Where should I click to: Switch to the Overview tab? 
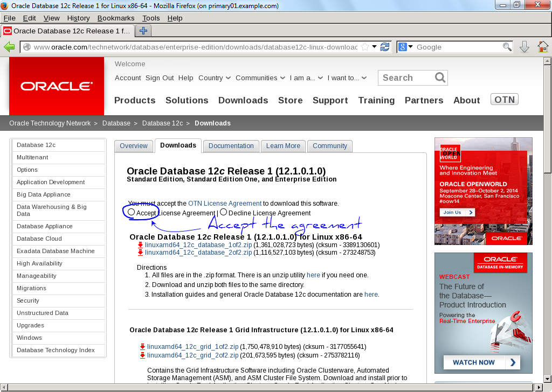coord(134,146)
